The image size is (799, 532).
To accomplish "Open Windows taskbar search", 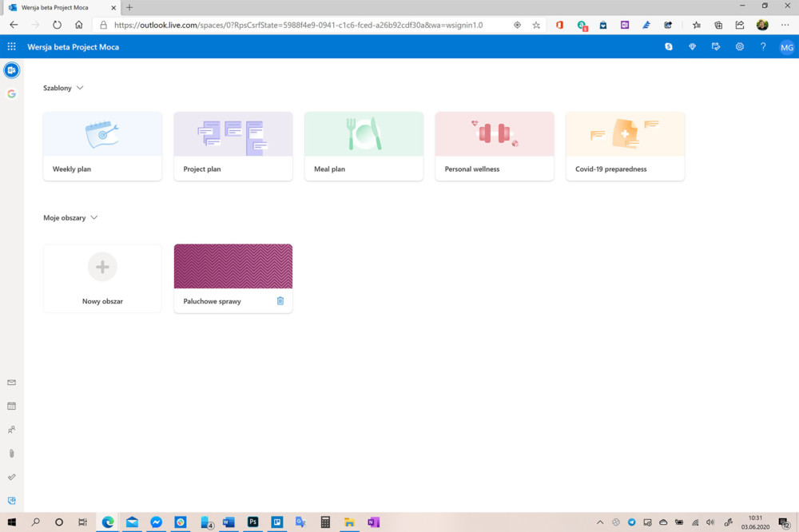I will tap(36, 522).
